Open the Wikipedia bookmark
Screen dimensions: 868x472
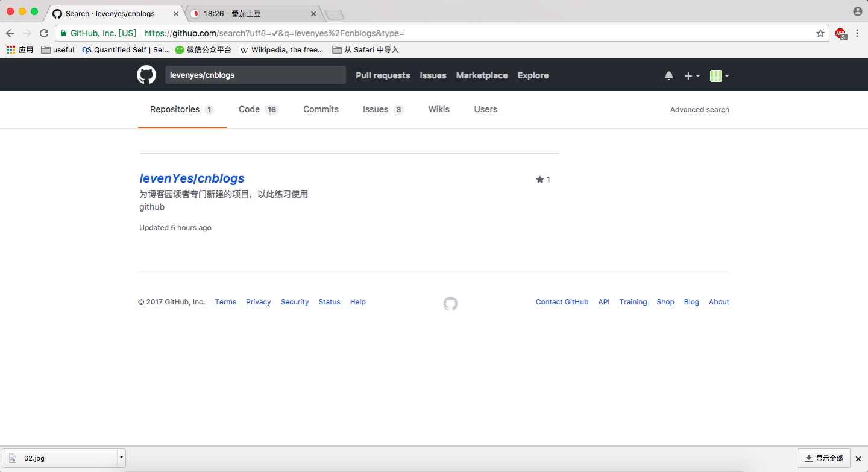point(281,49)
